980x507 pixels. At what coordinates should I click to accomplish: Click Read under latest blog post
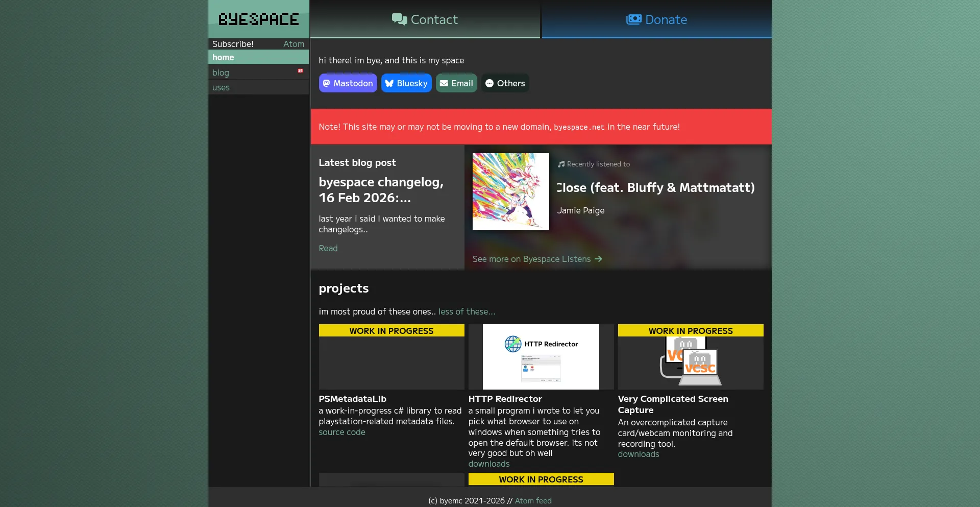328,248
